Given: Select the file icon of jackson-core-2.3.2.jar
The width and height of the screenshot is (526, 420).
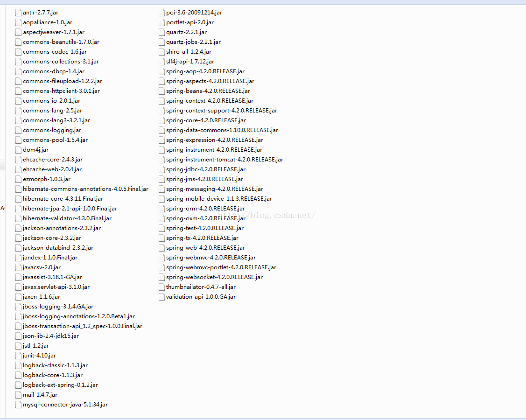Looking at the screenshot, I should point(19,238).
